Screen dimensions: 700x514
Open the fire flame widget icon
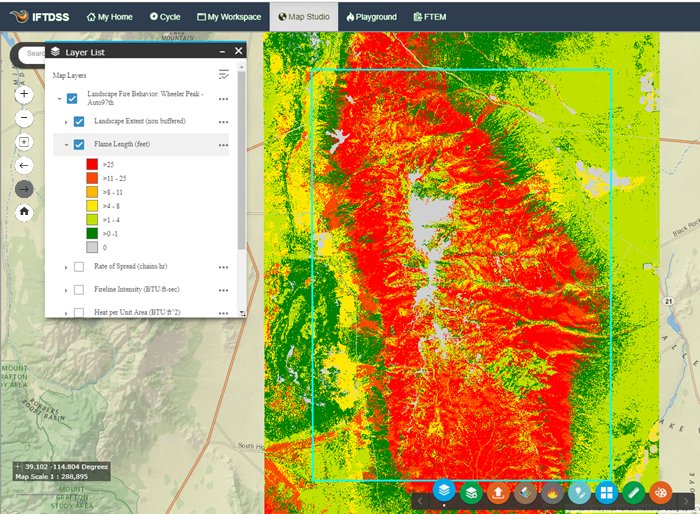click(x=552, y=492)
